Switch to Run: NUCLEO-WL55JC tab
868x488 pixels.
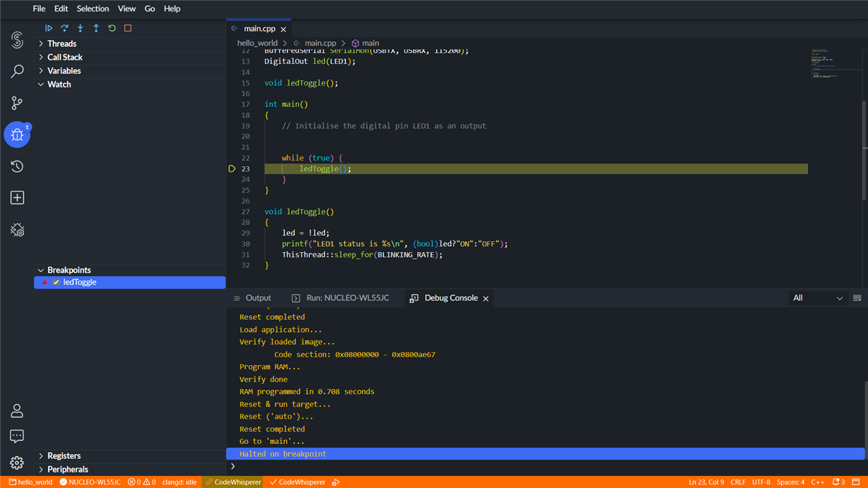click(x=347, y=298)
